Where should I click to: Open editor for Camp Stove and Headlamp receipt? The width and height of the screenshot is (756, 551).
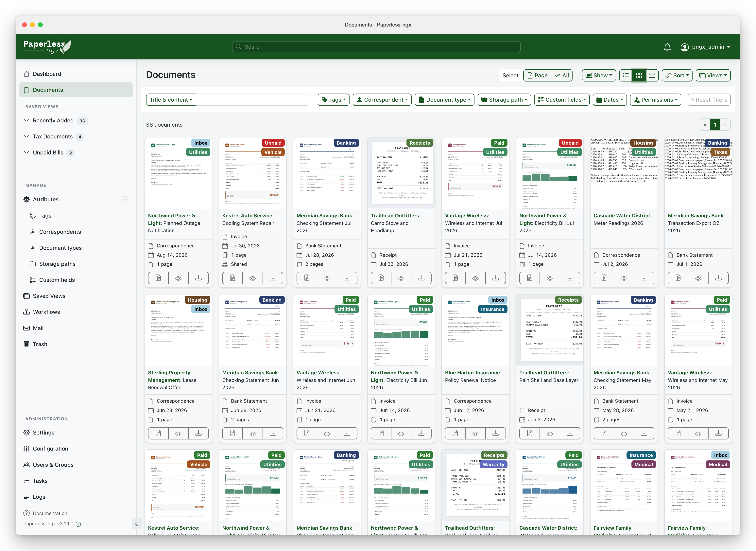(381, 278)
